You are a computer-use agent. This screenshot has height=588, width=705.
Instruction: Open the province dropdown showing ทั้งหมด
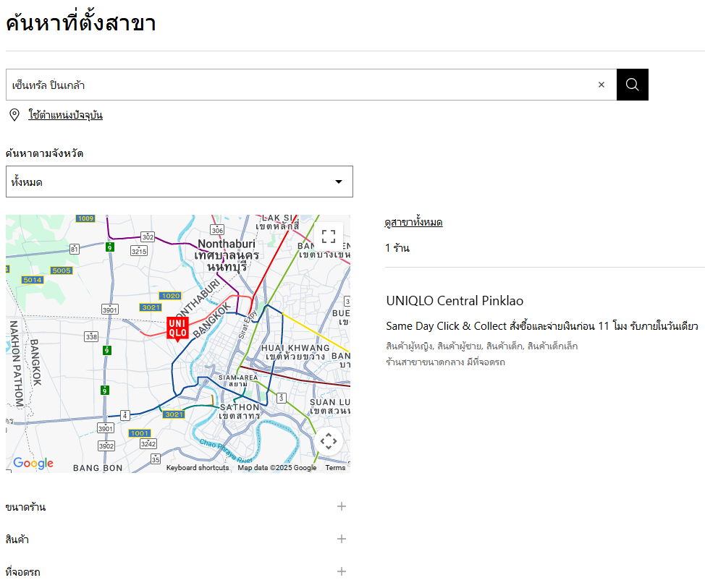(178, 182)
